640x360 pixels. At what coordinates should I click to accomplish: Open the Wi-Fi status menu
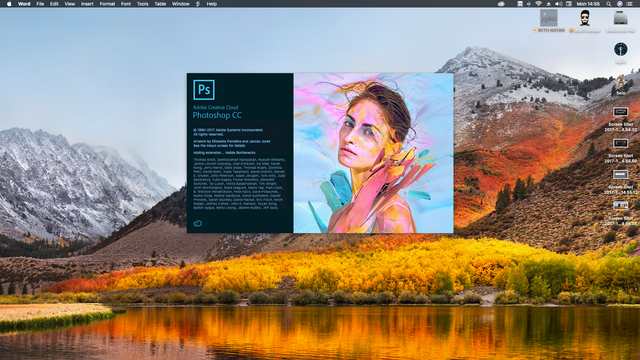tap(538, 4)
